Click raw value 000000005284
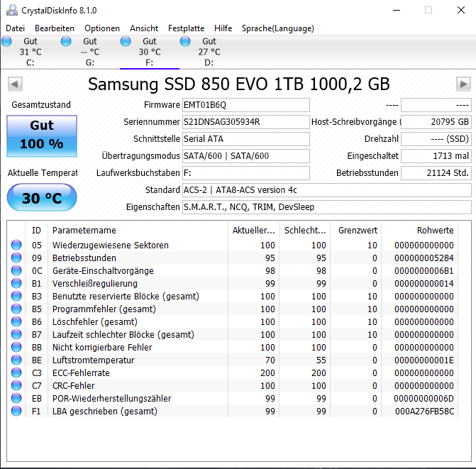This screenshot has width=476, height=469. pyautogui.click(x=424, y=258)
